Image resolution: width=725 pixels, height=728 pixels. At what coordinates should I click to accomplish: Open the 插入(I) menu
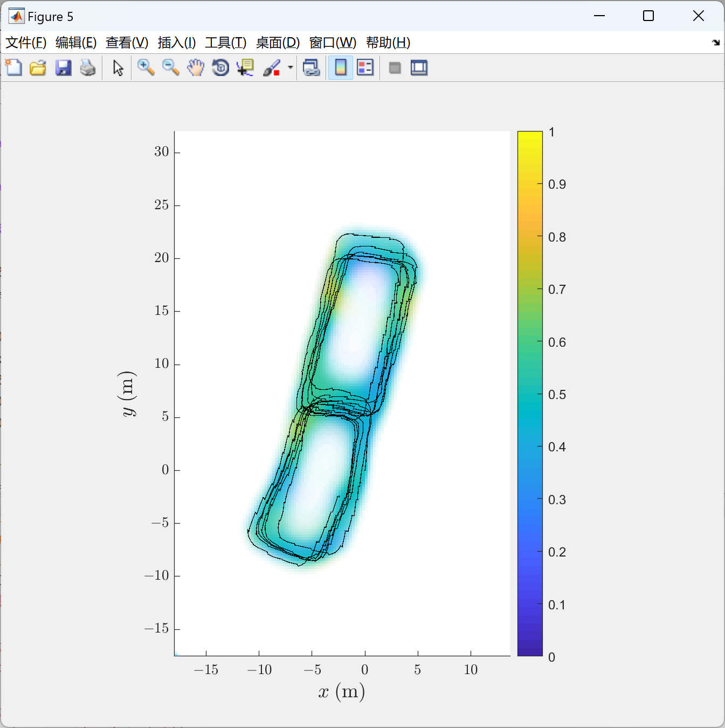pyautogui.click(x=177, y=43)
